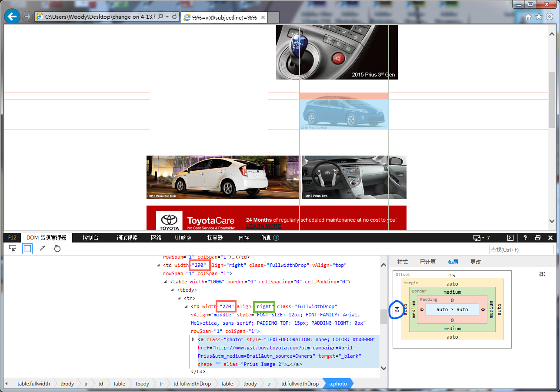
Task: Click the a: icon in layout pane
Action: 542,274
